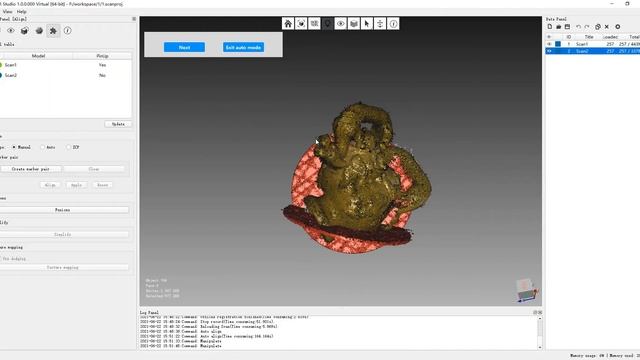
Task: Click the eye column header in Data Panel
Action: tap(549, 37)
